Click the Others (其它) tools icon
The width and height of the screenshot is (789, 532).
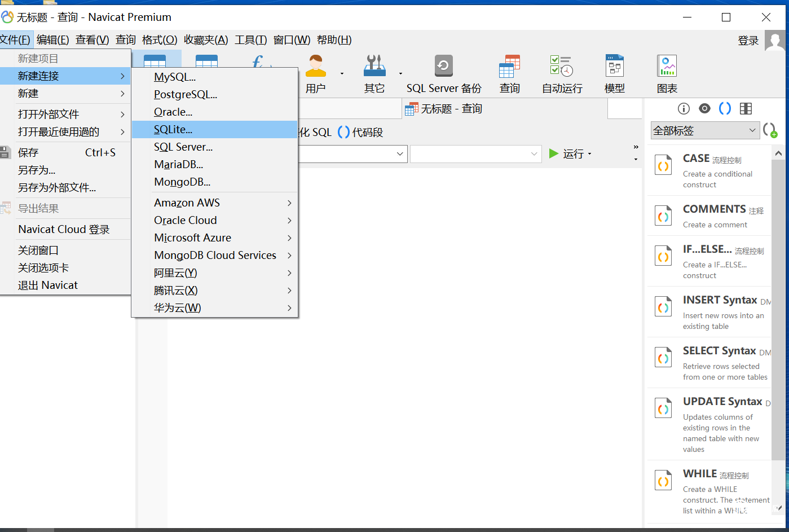coord(374,74)
